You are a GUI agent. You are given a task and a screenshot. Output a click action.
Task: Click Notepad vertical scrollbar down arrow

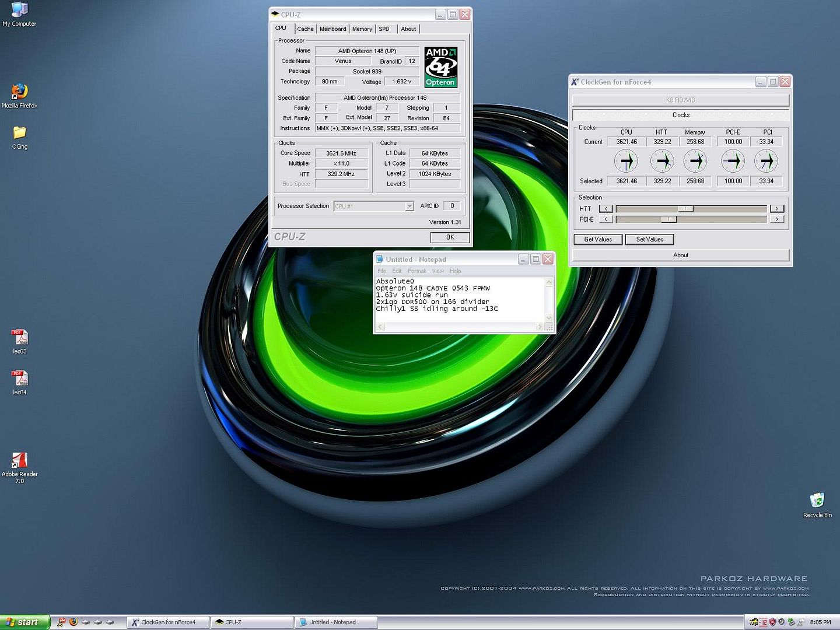548,318
